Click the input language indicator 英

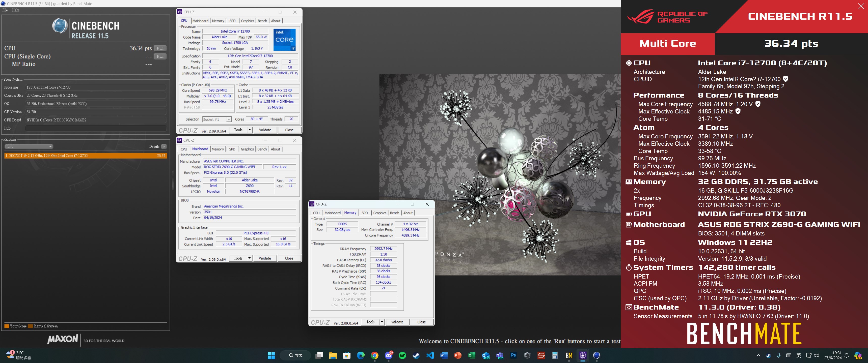(x=799, y=356)
